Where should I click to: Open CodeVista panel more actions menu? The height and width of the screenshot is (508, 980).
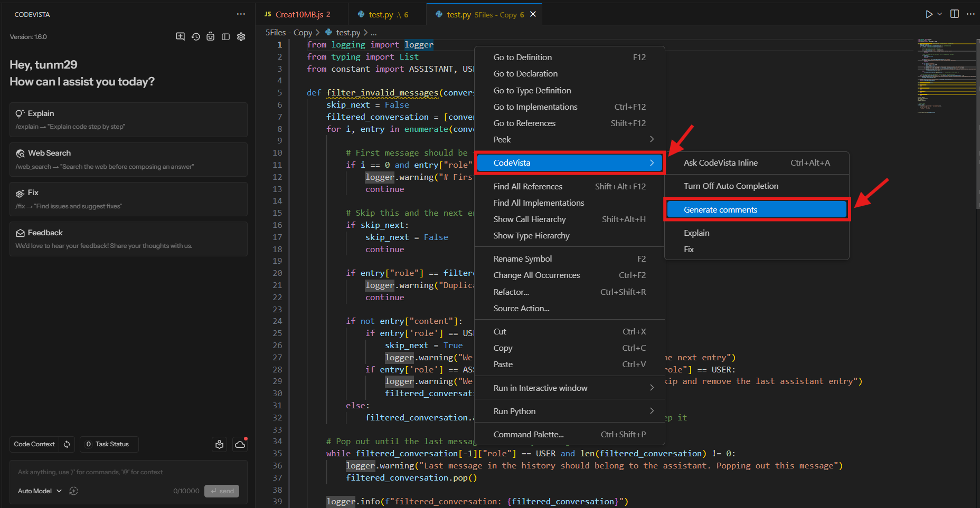coord(241,14)
